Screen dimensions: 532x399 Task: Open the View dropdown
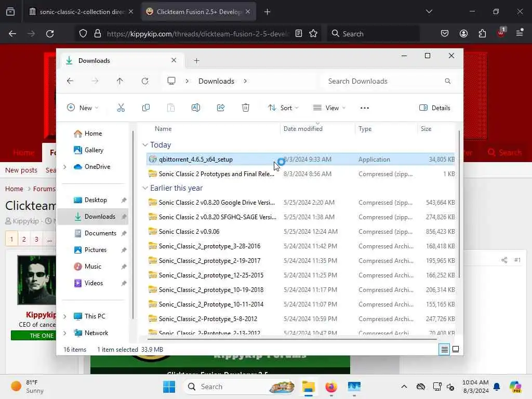tap(329, 108)
